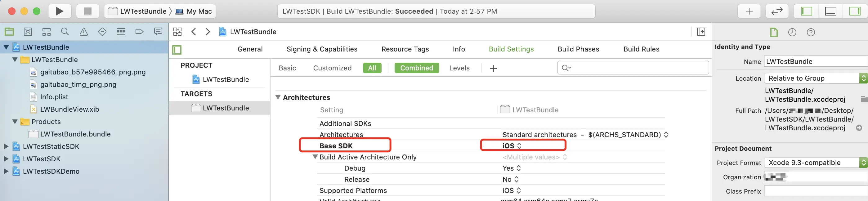Toggle the bottom debug area
Image resolution: width=868 pixels, height=201 pixels.
click(x=830, y=11)
